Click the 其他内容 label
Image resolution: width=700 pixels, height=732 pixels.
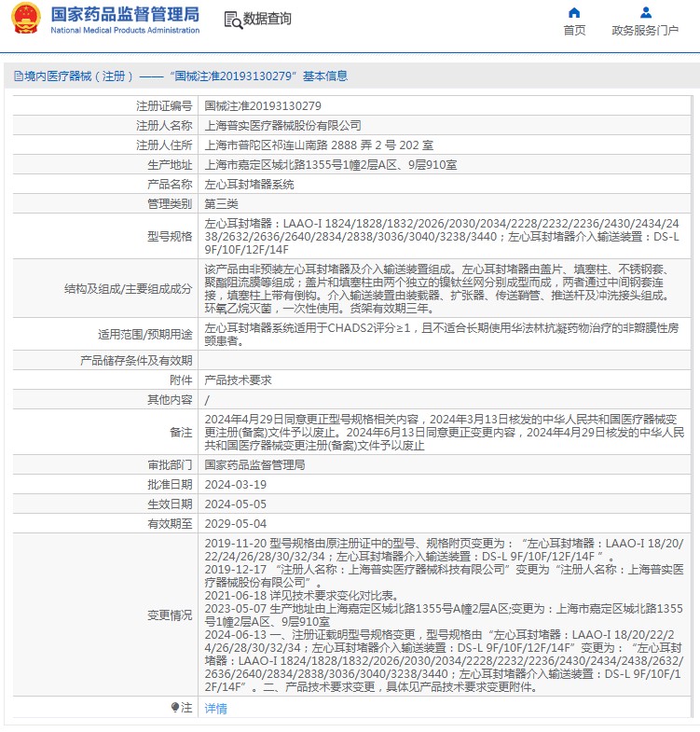point(170,400)
